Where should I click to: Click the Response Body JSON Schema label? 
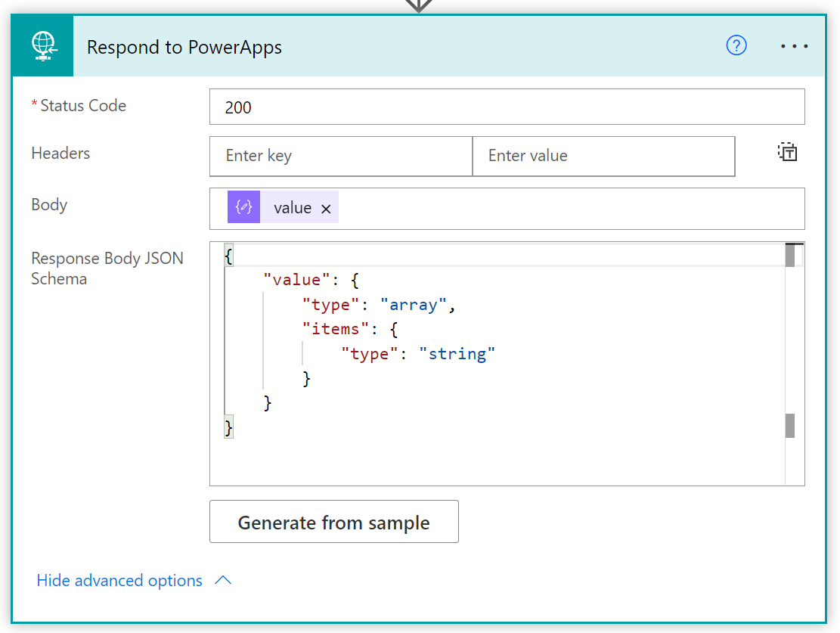pyautogui.click(x=107, y=268)
